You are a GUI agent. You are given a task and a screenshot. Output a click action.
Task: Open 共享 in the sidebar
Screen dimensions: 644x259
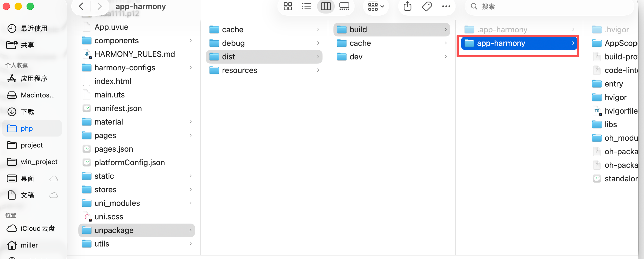32,45
